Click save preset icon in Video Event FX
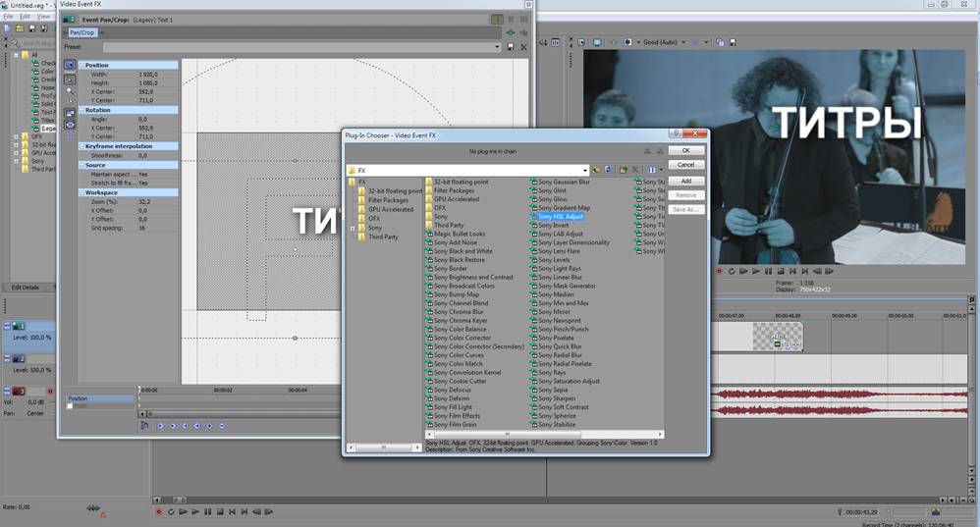The height and width of the screenshot is (527, 980). point(511,47)
